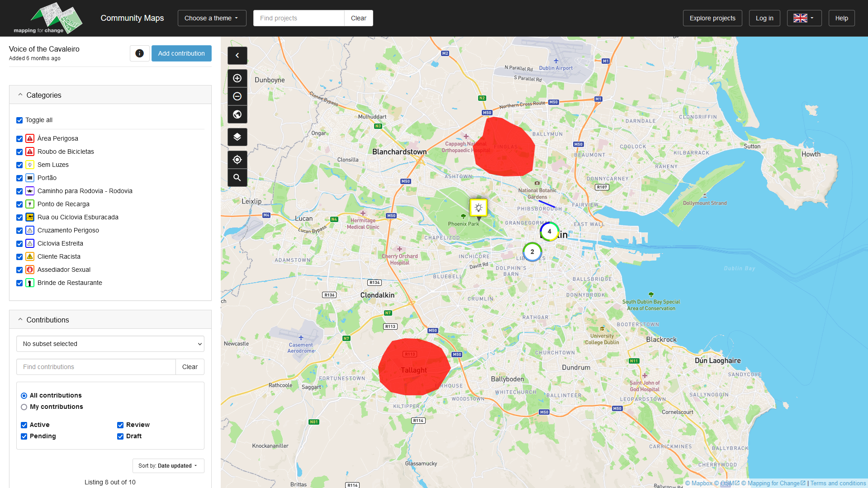Open the No subset selected dropdown
The image size is (868, 488).
pos(110,344)
